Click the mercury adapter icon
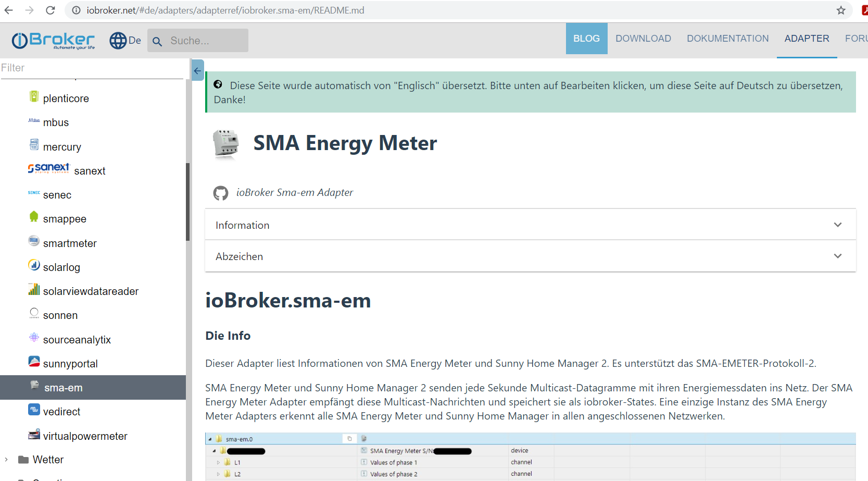Screen dimensions: 868x481 click(34, 144)
